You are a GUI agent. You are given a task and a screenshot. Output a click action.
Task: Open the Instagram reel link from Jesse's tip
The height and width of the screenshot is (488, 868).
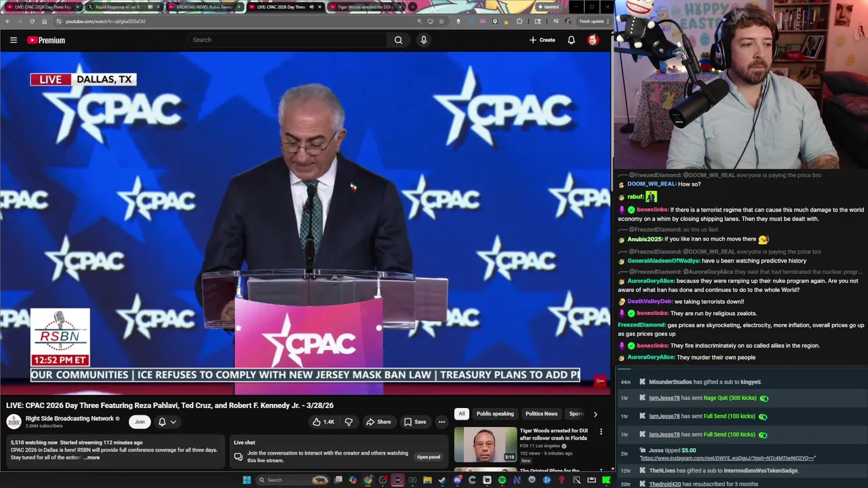tap(728, 458)
